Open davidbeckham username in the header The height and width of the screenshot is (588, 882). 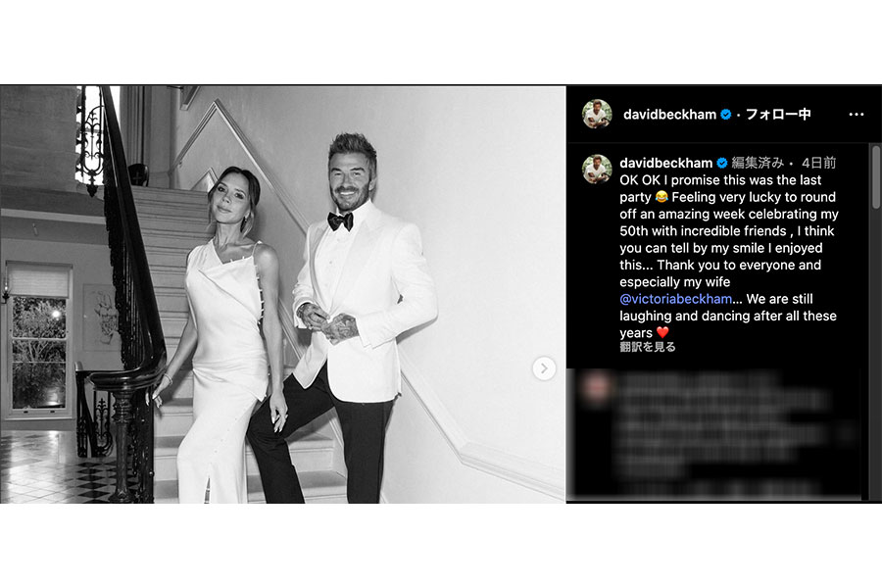(669, 115)
